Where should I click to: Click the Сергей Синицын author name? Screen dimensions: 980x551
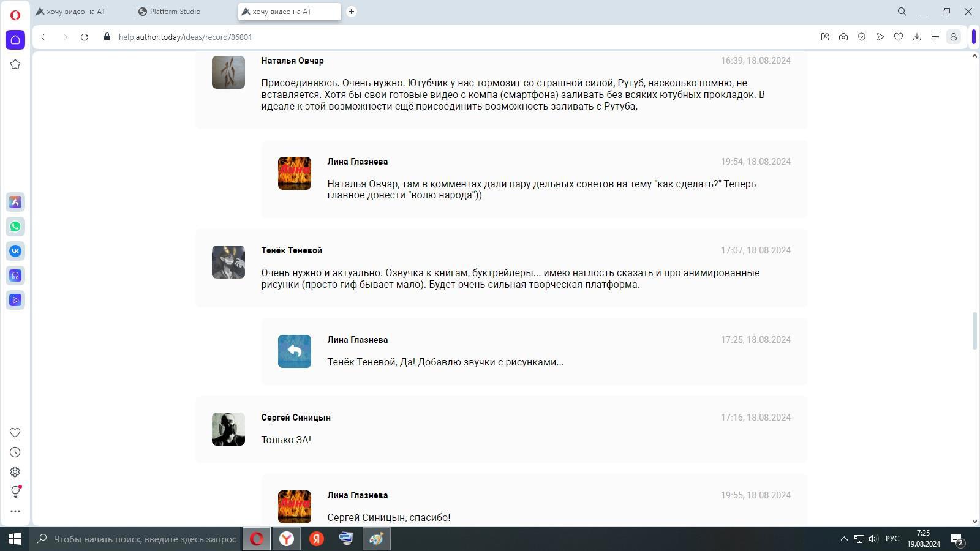[296, 418]
